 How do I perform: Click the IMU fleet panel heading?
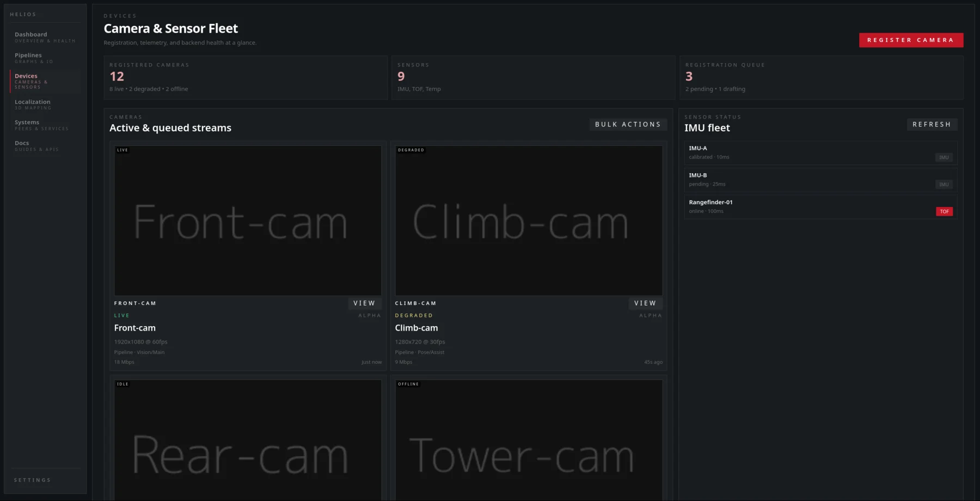pyautogui.click(x=707, y=128)
